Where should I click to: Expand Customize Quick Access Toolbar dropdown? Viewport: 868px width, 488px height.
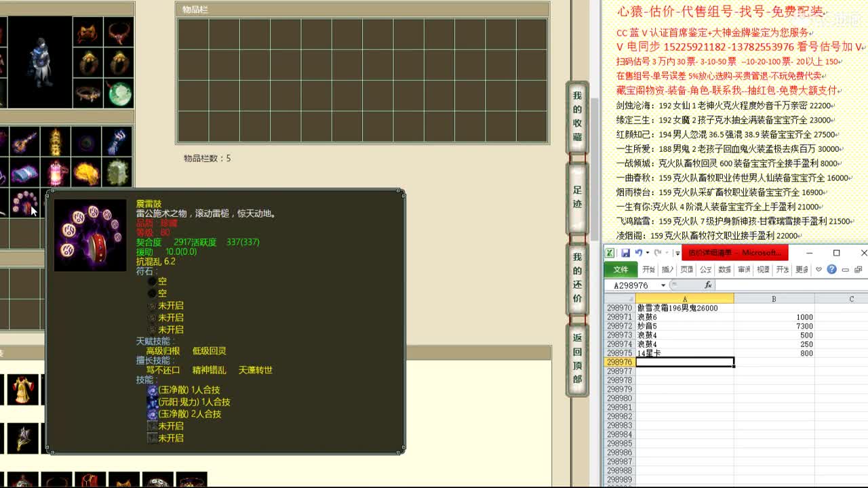pos(677,253)
